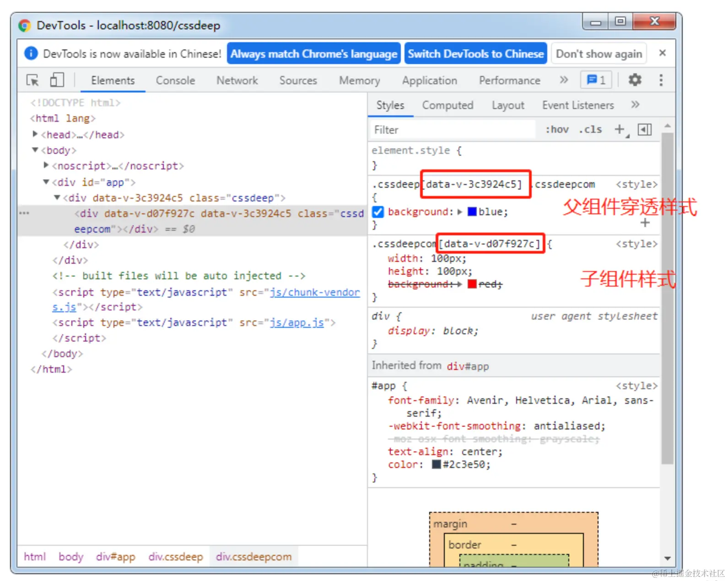Follow the js/chunk-vendors.js script link

click(x=315, y=292)
